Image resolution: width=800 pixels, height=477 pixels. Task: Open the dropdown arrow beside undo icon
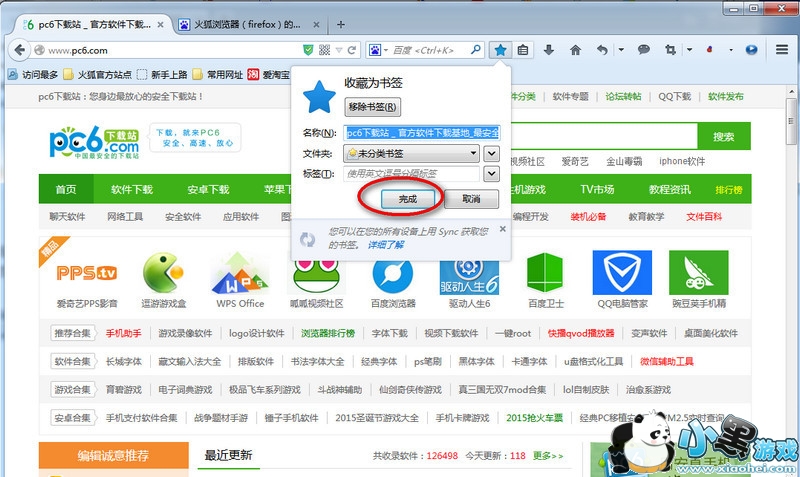pyautogui.click(x=621, y=50)
